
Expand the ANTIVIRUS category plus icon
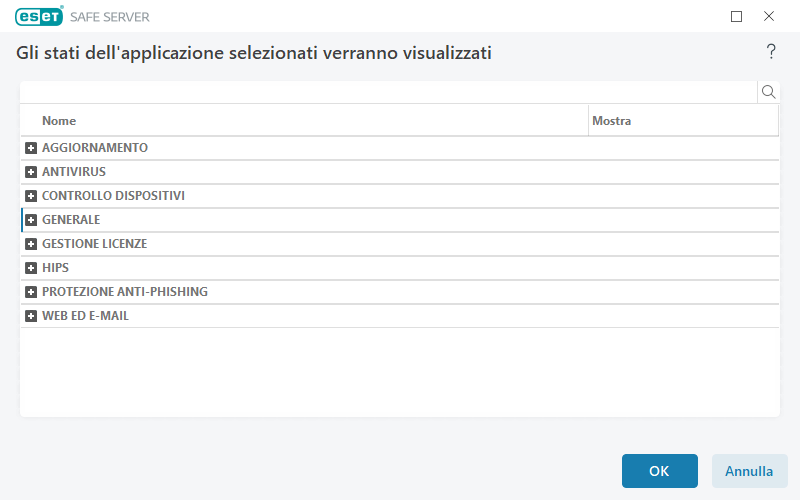tap(31, 172)
